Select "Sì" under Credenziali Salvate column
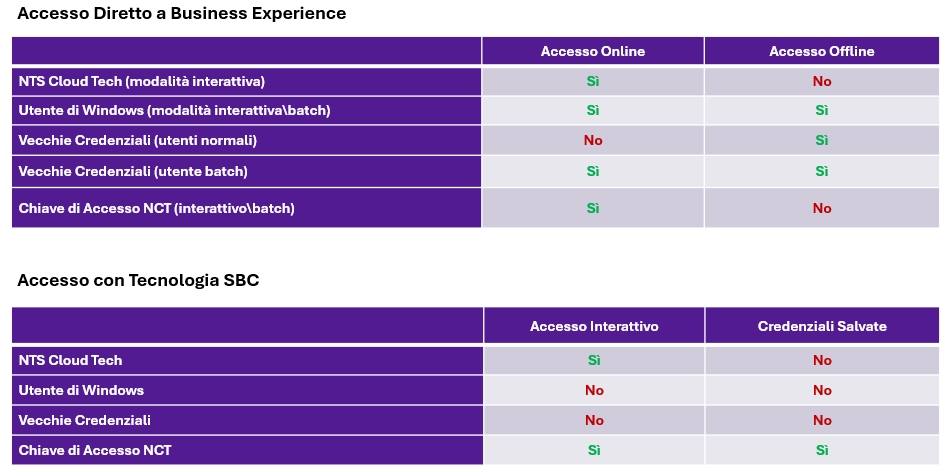Viewport: 948px width, 475px height. tap(822, 450)
